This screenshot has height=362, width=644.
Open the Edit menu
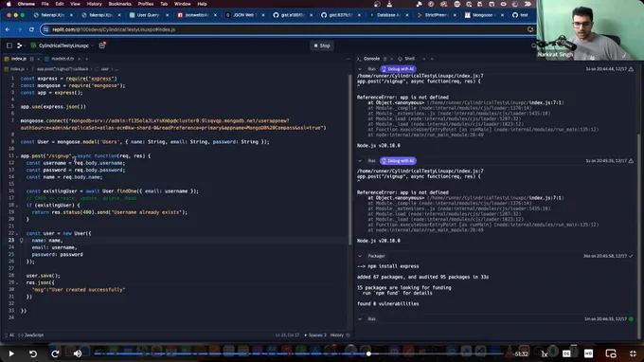(60, 4)
